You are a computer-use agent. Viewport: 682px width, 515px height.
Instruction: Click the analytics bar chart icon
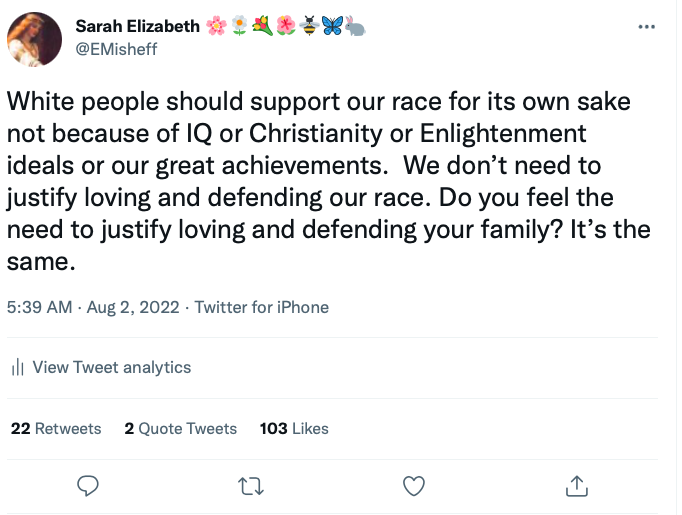point(17,368)
